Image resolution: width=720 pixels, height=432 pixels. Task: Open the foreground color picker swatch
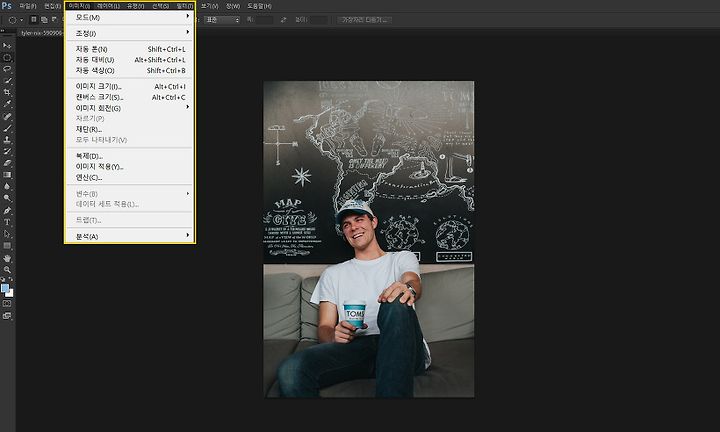tap(5, 288)
